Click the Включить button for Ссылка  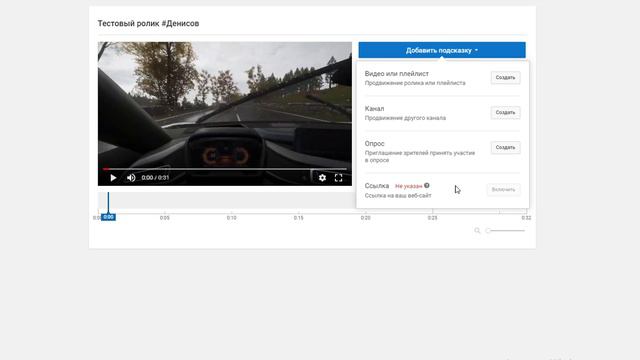pos(503,190)
